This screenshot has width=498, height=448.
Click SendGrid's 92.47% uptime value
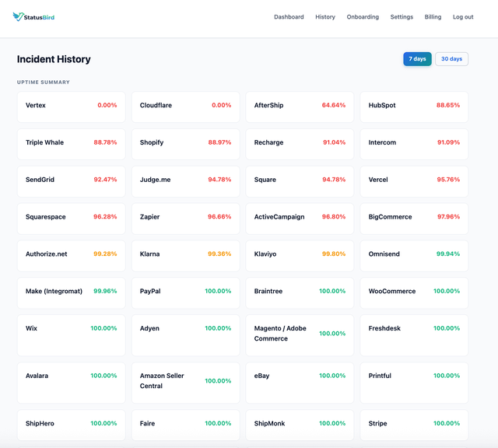(x=105, y=180)
